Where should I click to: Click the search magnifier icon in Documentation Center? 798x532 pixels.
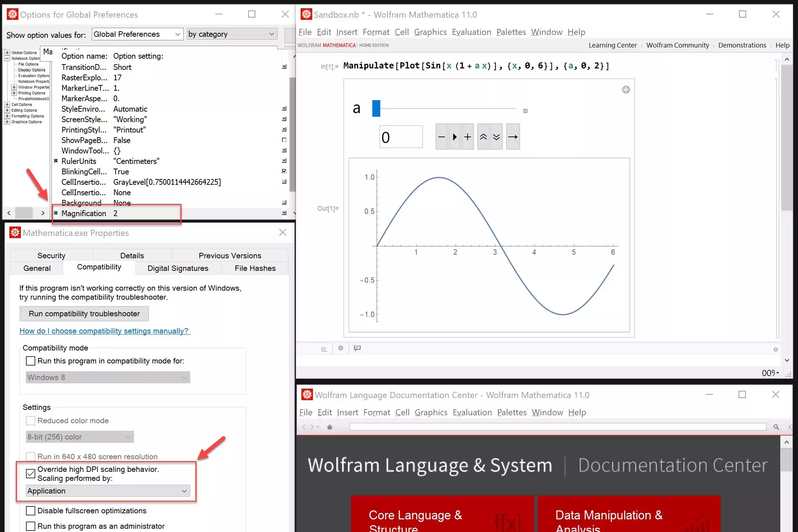(776, 427)
